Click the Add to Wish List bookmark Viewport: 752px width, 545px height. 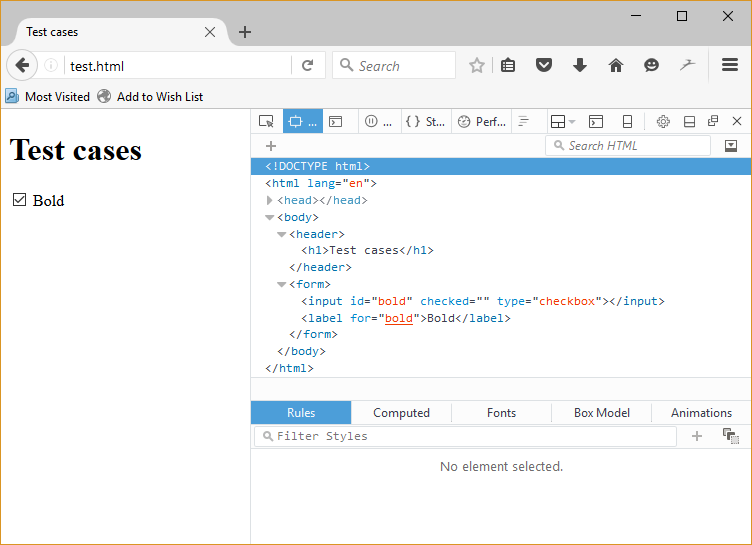pyautogui.click(x=150, y=97)
